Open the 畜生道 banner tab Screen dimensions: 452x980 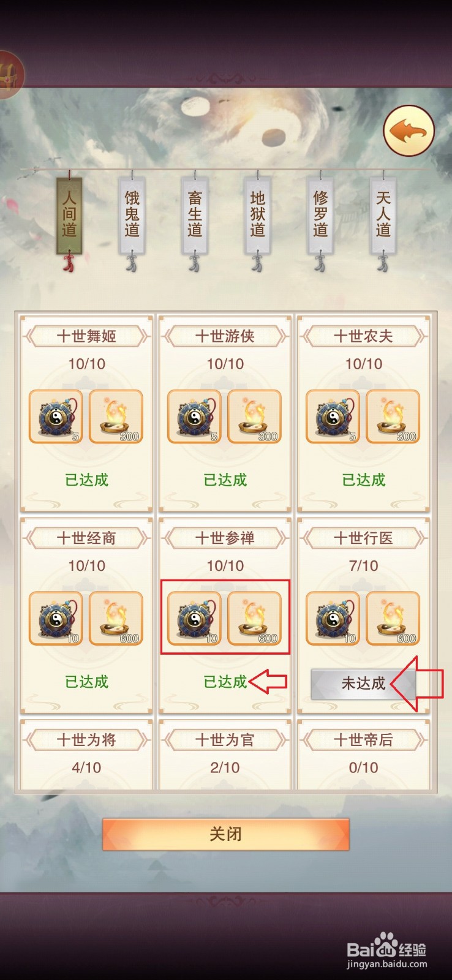[x=195, y=216]
